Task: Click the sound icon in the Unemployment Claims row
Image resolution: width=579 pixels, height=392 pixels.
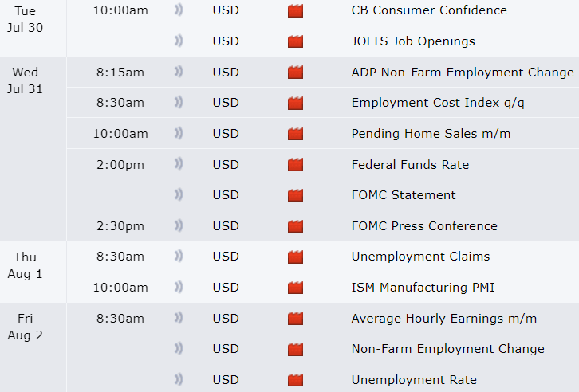Action: (179, 257)
